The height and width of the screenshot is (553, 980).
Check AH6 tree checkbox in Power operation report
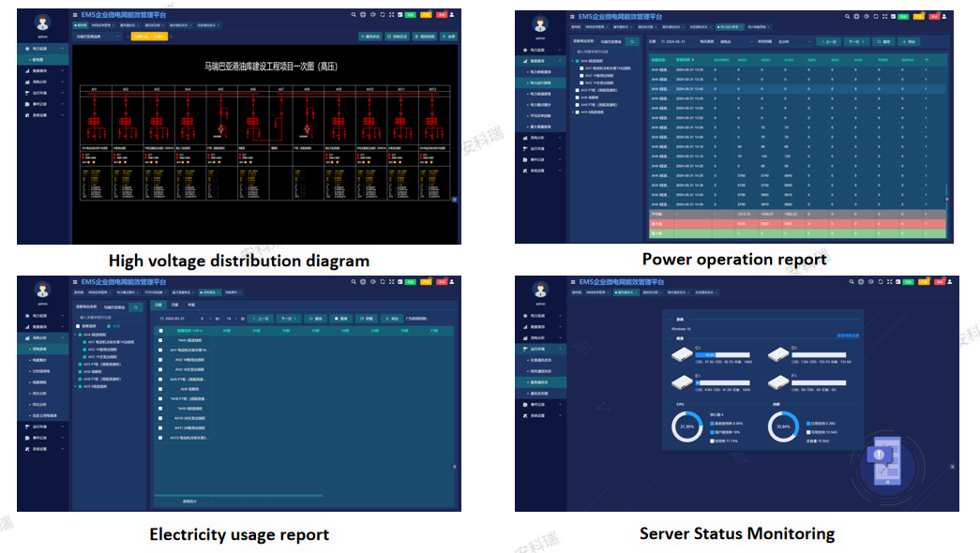(x=577, y=97)
